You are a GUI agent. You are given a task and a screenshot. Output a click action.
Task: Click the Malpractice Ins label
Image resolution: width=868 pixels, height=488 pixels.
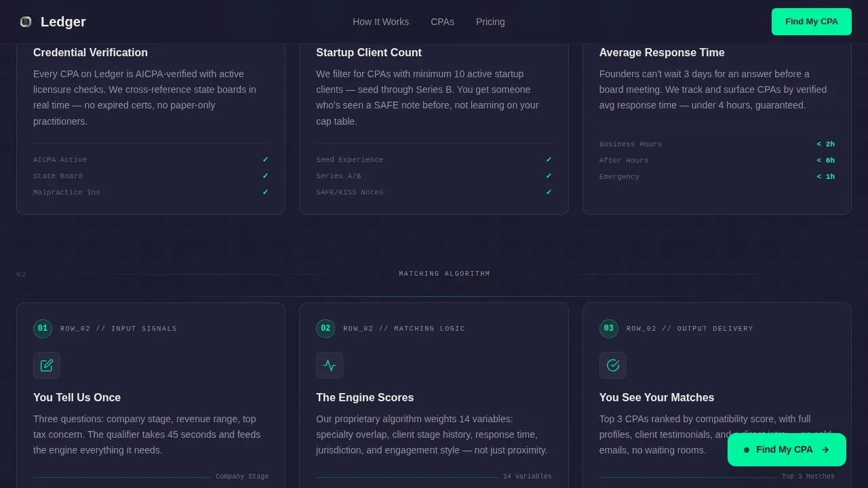click(66, 192)
